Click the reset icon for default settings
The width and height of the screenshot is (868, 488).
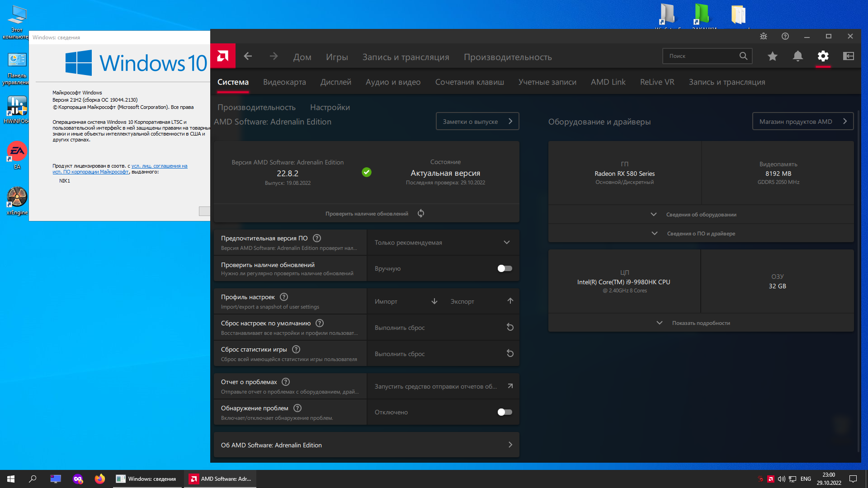point(510,327)
